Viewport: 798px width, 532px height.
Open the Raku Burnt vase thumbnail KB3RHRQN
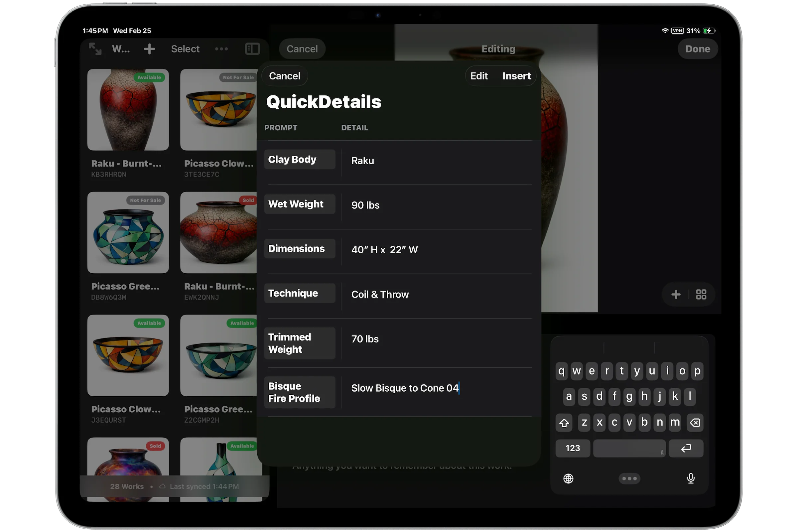point(128,110)
